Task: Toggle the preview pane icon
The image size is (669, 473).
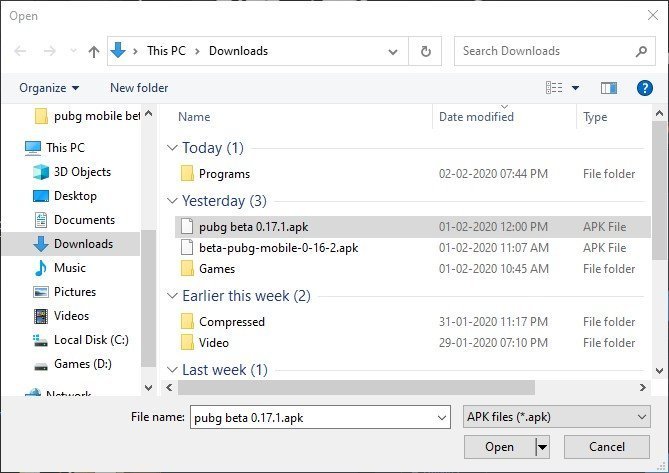Action: [609, 88]
